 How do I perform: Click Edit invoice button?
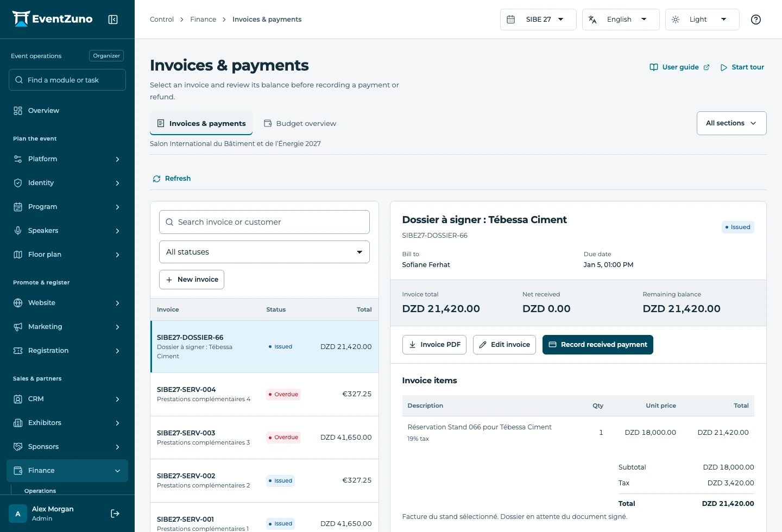[504, 345]
